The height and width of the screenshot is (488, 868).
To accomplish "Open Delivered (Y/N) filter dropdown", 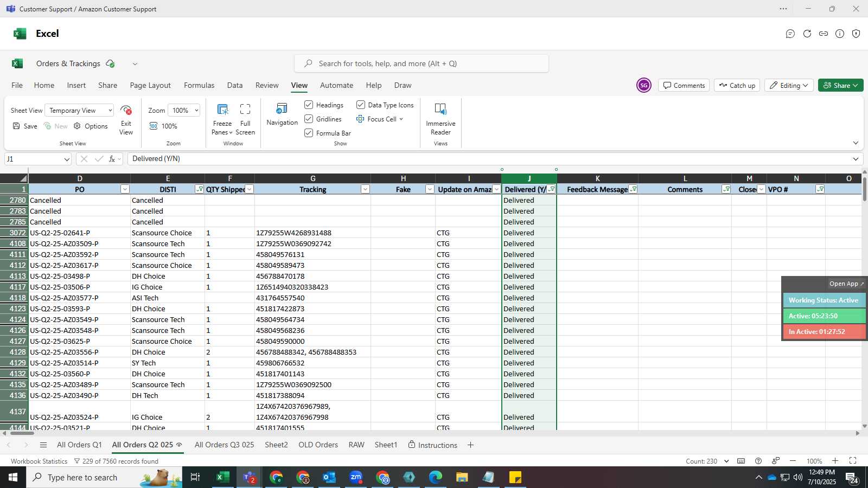I will 551,189.
